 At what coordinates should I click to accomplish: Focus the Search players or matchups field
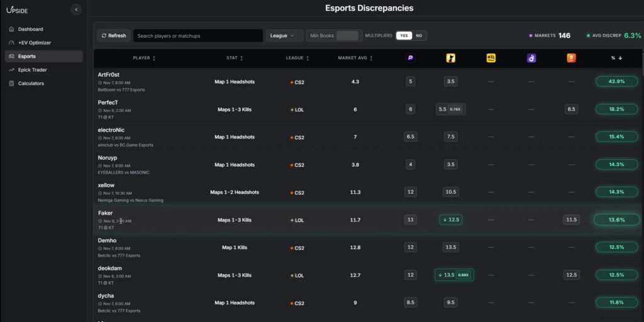(198, 36)
